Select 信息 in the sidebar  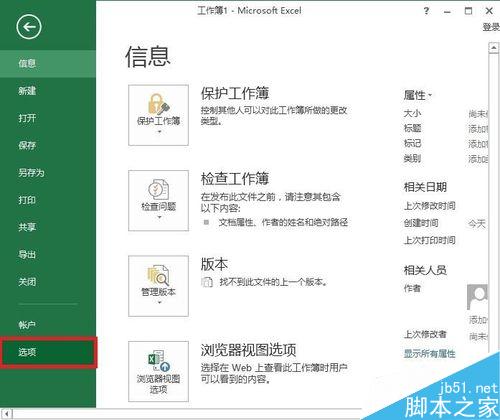click(x=48, y=63)
